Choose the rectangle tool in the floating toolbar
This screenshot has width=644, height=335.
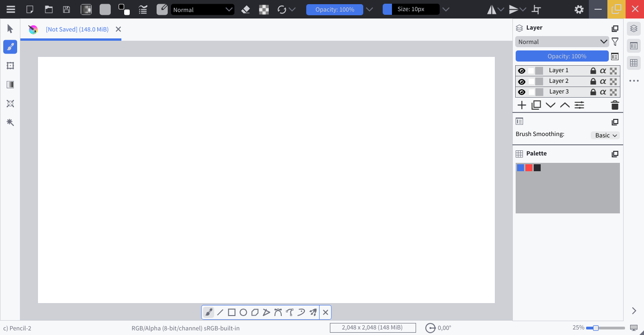tap(232, 312)
